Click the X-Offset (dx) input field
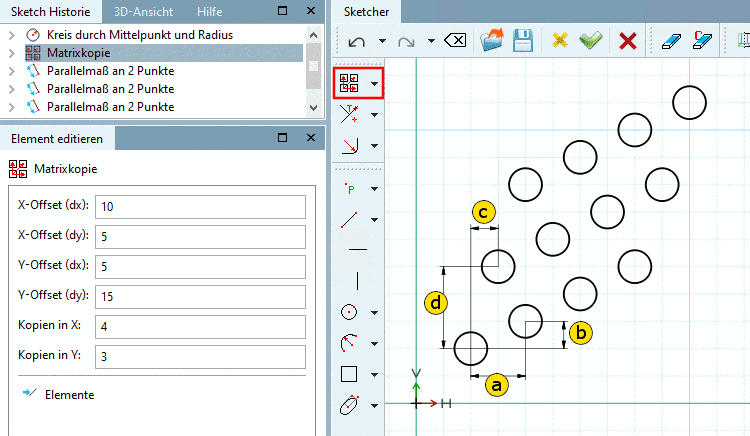The width and height of the screenshot is (750, 436). (x=200, y=207)
